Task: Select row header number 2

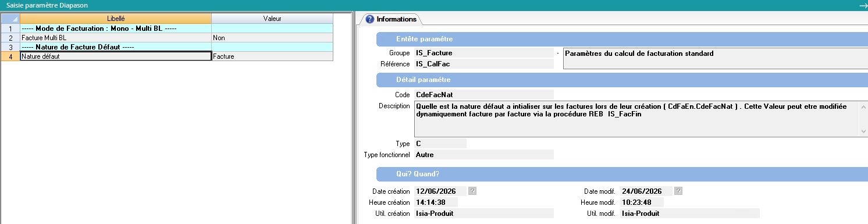Action: coord(10,37)
